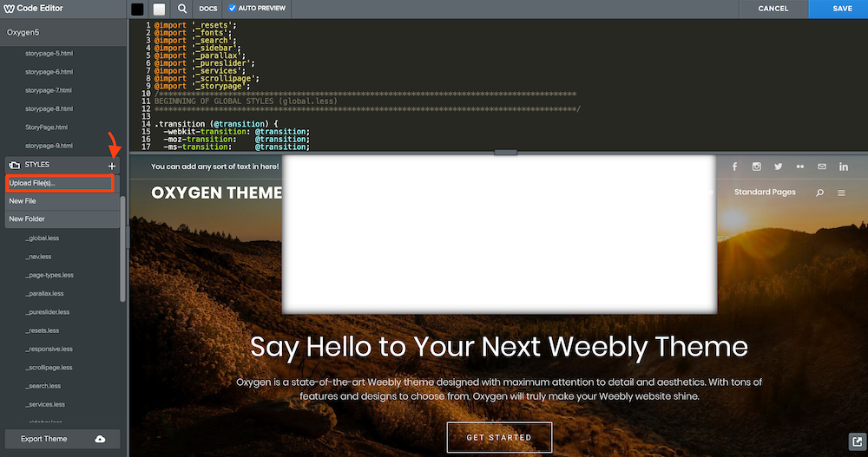Viewport: 868px width, 457px height.
Task: Click the Instagram icon in the preview header
Action: point(756,166)
